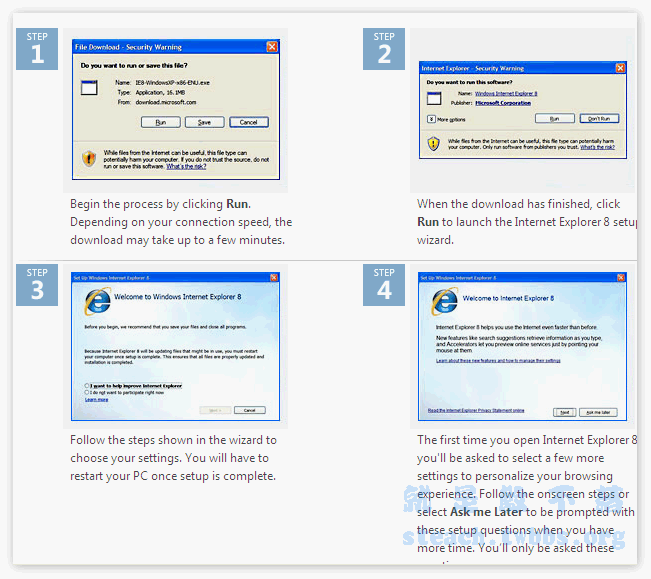Click the bold "Ask me Later" text in step 4 description

point(486,512)
